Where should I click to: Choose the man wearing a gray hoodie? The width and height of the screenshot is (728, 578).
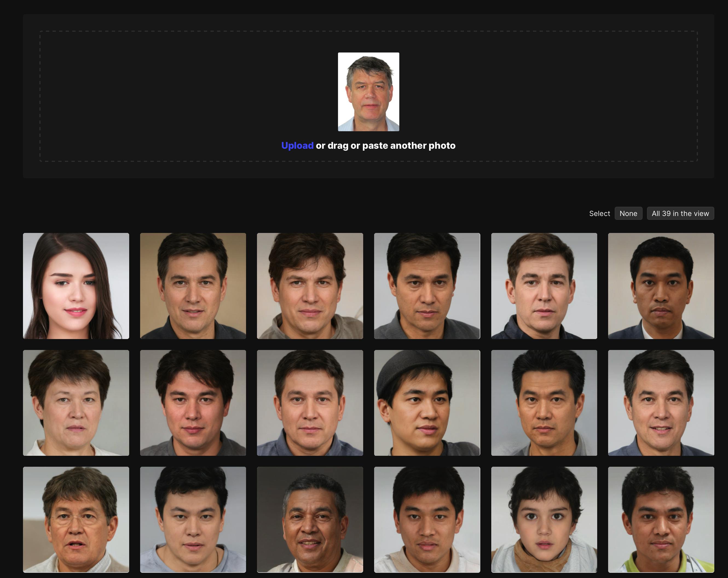[x=310, y=286]
